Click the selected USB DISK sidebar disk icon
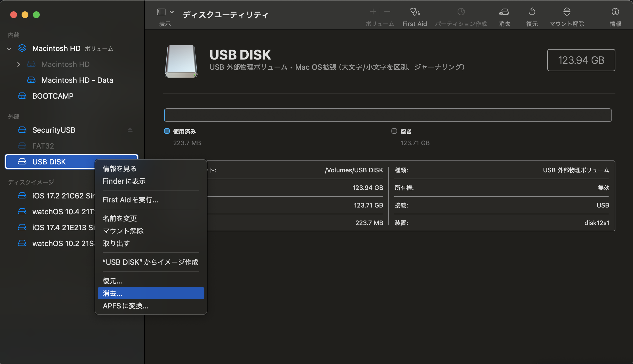The height and width of the screenshot is (364, 633). point(22,162)
